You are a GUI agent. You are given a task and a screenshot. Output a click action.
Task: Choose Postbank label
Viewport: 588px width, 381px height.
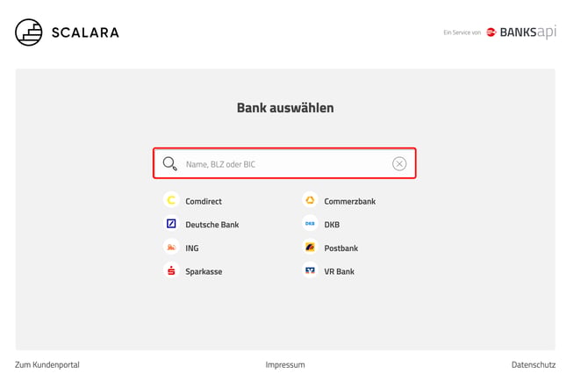click(x=341, y=248)
